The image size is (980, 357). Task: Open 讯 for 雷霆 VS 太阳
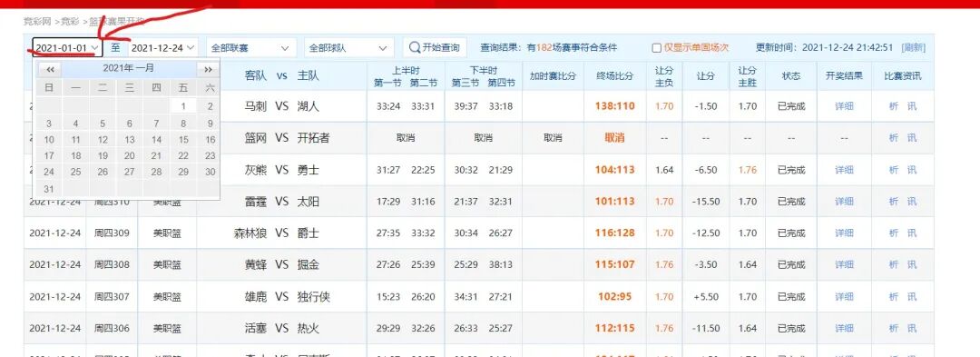pyautogui.click(x=912, y=202)
